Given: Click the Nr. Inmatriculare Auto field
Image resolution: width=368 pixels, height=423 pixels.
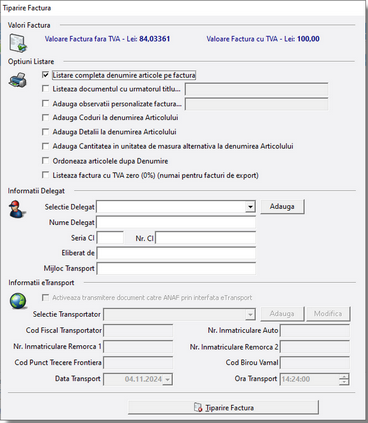Looking at the screenshot, I should pos(315,331).
